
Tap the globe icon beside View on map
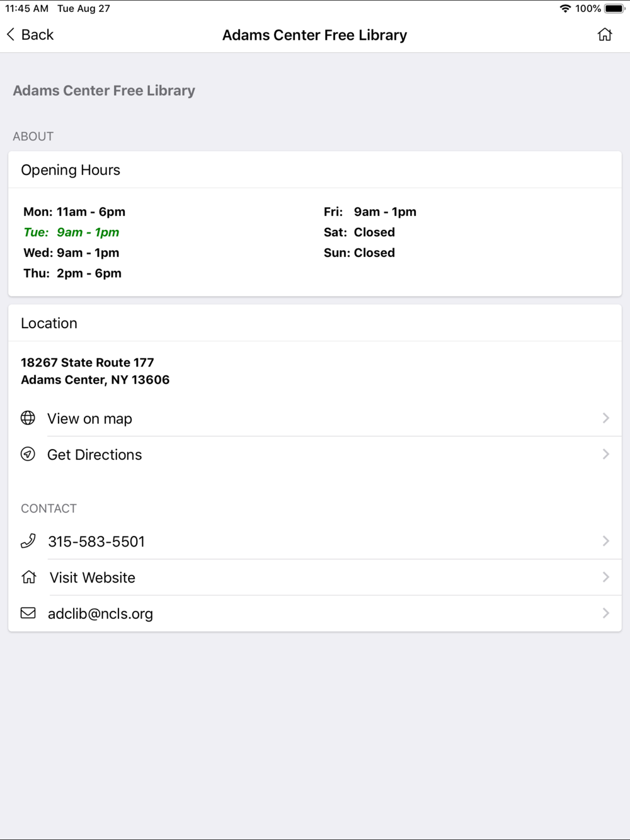[x=28, y=418]
